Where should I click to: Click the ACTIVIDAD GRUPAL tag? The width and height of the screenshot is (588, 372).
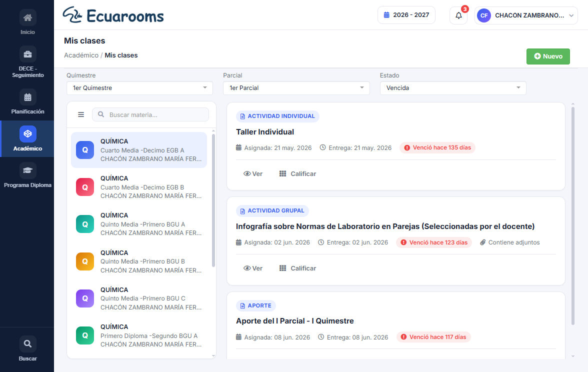click(272, 211)
